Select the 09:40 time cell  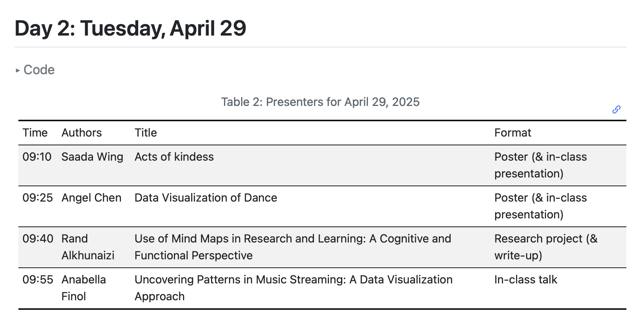[x=38, y=239]
